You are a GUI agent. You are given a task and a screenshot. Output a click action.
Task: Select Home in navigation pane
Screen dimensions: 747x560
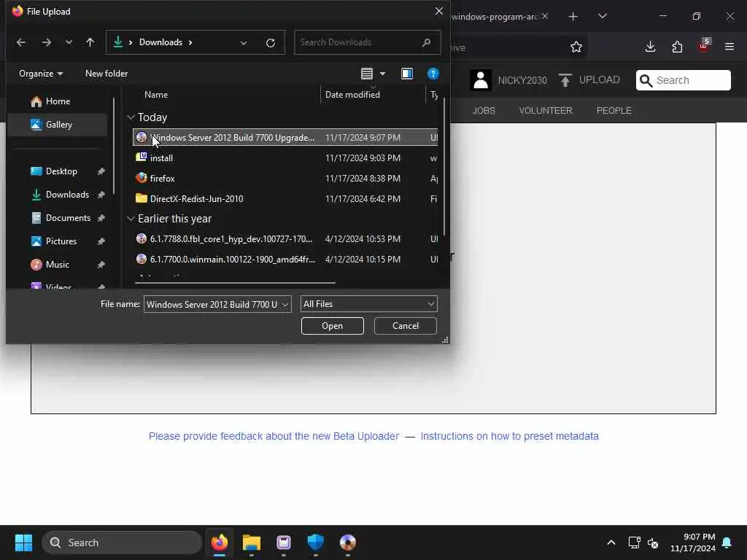(58, 101)
